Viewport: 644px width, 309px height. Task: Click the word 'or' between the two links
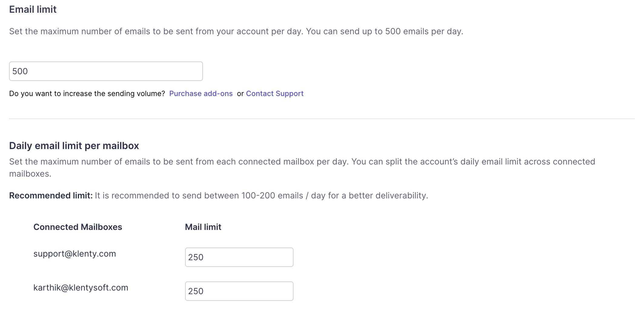(240, 94)
